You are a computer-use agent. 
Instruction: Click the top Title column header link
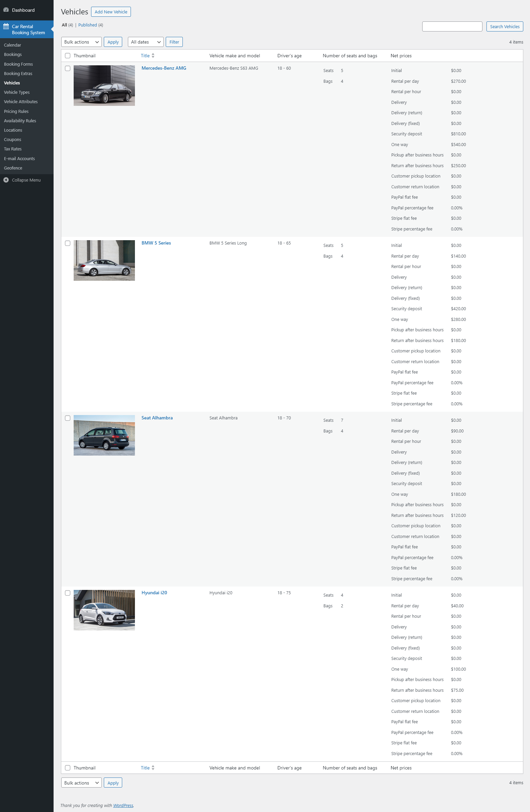pos(145,56)
